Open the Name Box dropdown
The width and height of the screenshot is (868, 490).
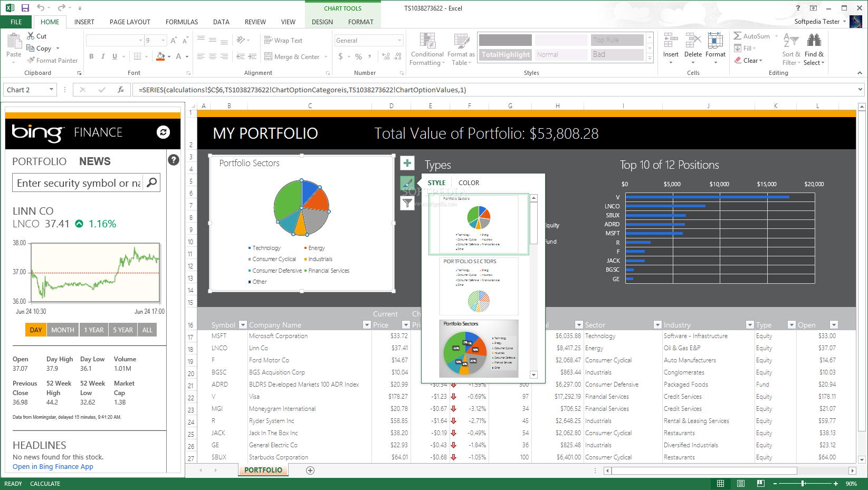(x=51, y=90)
